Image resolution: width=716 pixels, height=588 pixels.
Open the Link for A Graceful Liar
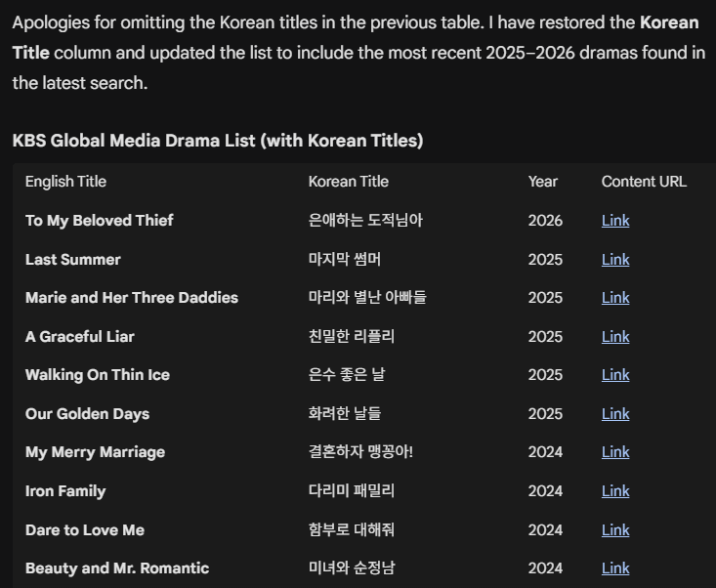[x=615, y=337]
